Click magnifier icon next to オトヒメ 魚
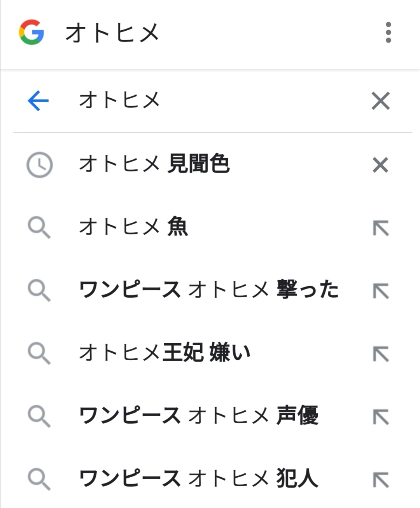The height and width of the screenshot is (508, 420). coord(39,228)
